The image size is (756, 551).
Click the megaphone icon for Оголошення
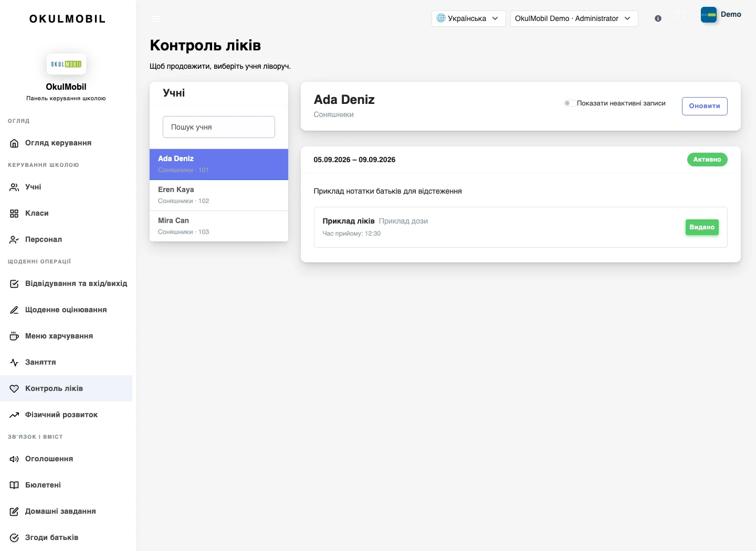[x=14, y=459]
